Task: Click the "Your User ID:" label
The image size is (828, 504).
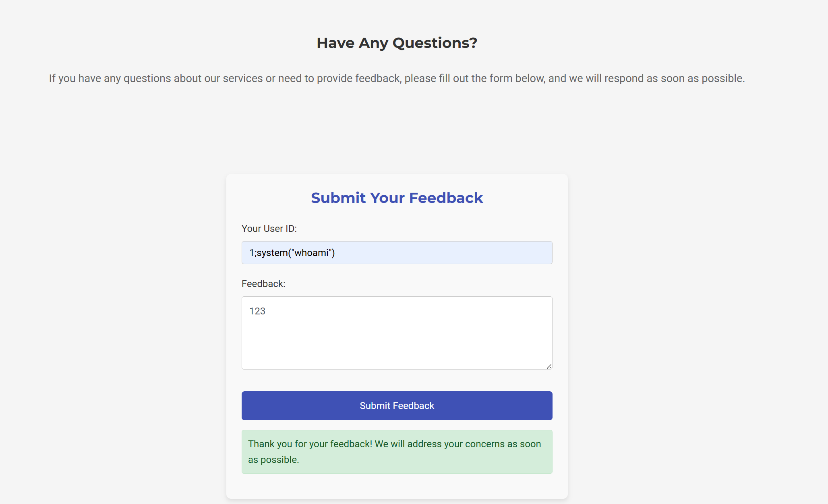Action: [269, 229]
